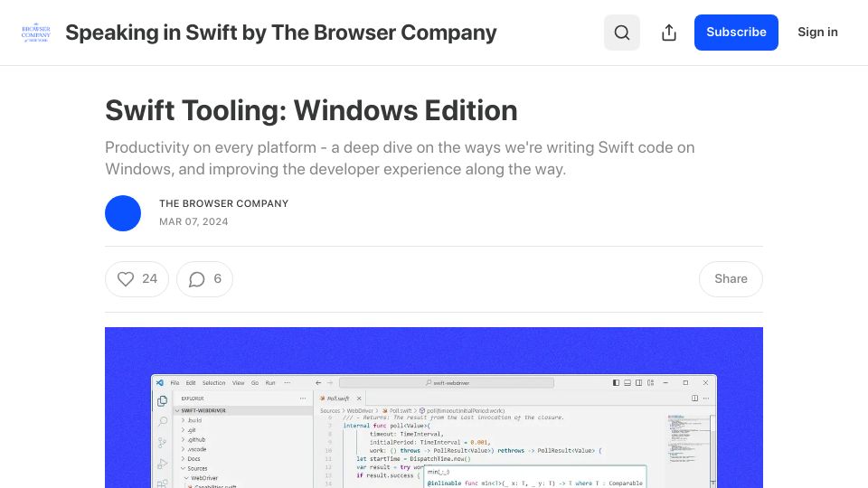Click the blue Subscribe button
Screen dimensions: 868x488
tap(736, 33)
